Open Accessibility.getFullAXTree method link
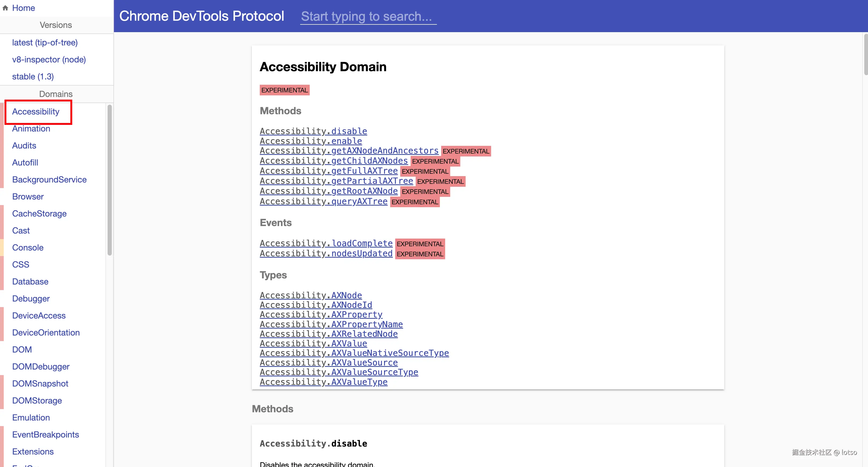This screenshot has width=868, height=467. (329, 171)
